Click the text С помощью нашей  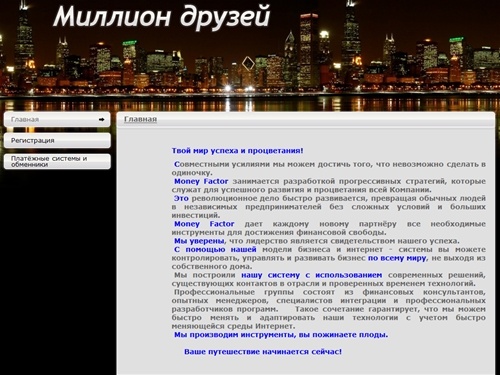pyautogui.click(x=215, y=249)
